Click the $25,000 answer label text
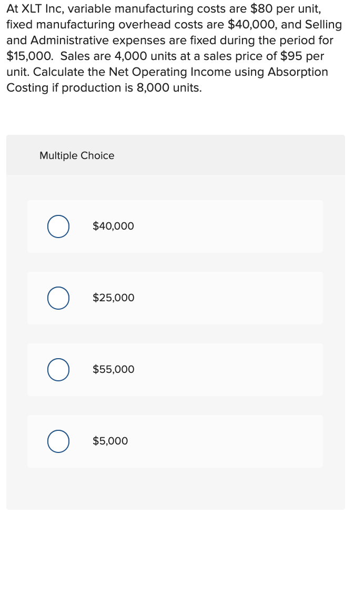The width and height of the screenshot is (364, 592). pyautogui.click(x=113, y=298)
